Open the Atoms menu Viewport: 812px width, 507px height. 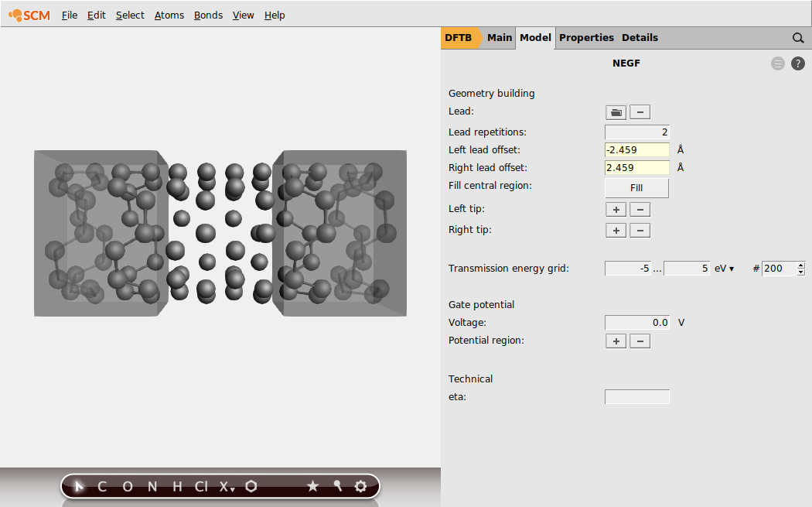click(x=169, y=15)
